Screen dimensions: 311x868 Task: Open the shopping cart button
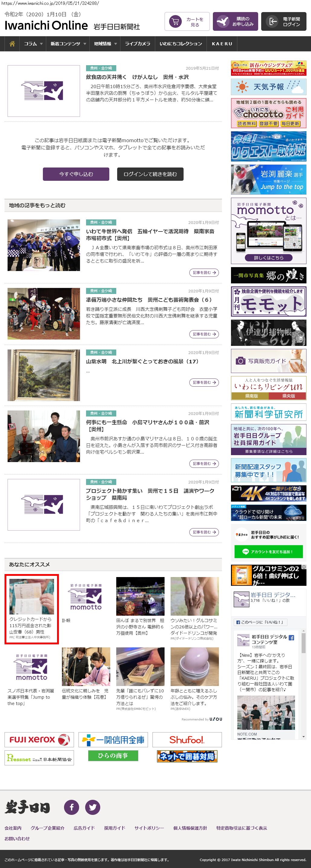[x=187, y=21]
